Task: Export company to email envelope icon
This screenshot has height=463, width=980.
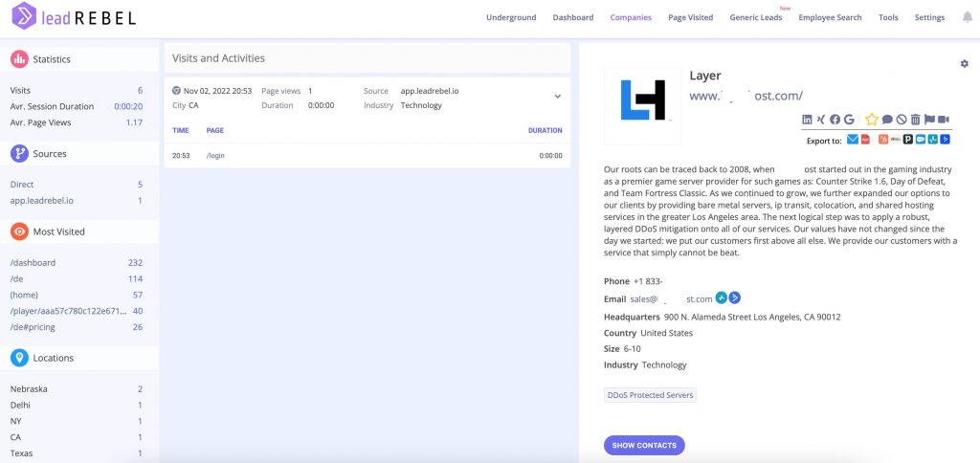Action: 853,140
